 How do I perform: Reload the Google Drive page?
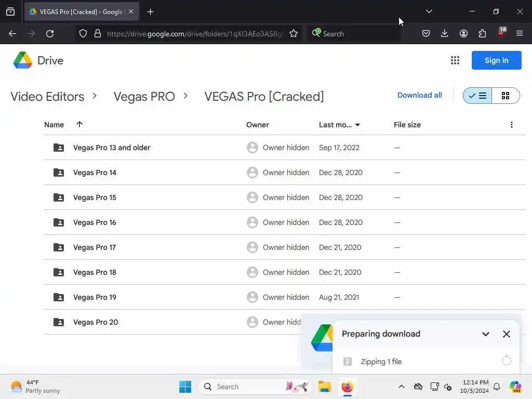(x=50, y=34)
